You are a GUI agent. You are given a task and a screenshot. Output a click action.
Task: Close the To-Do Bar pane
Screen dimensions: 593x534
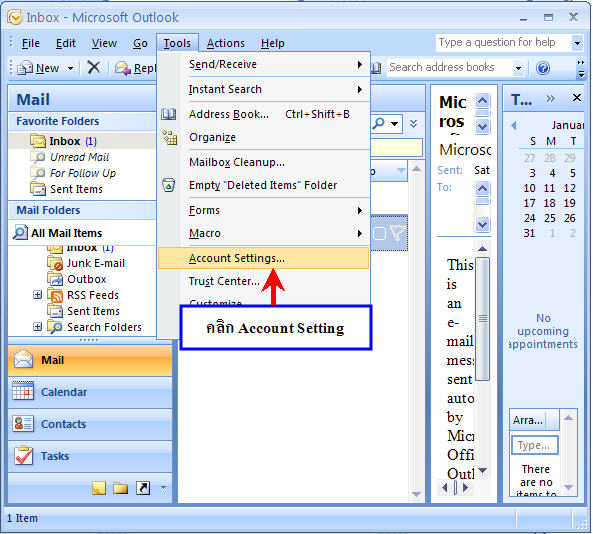click(577, 98)
